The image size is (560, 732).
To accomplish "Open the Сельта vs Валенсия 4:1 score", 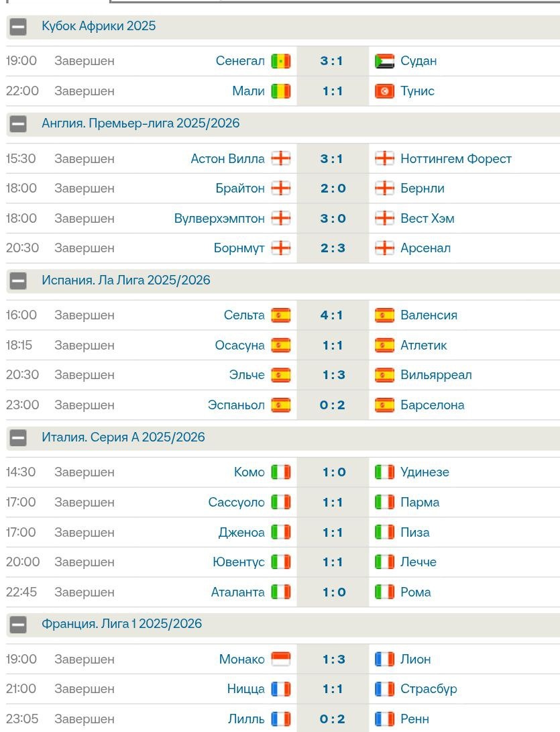I will [x=333, y=315].
